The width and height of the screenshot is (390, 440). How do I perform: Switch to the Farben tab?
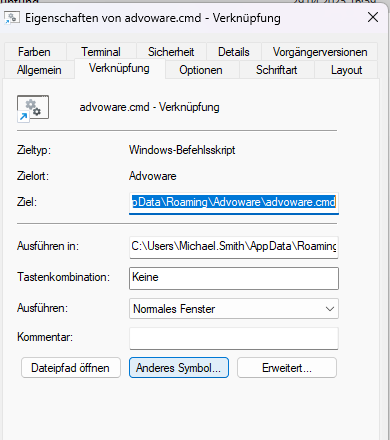34,52
